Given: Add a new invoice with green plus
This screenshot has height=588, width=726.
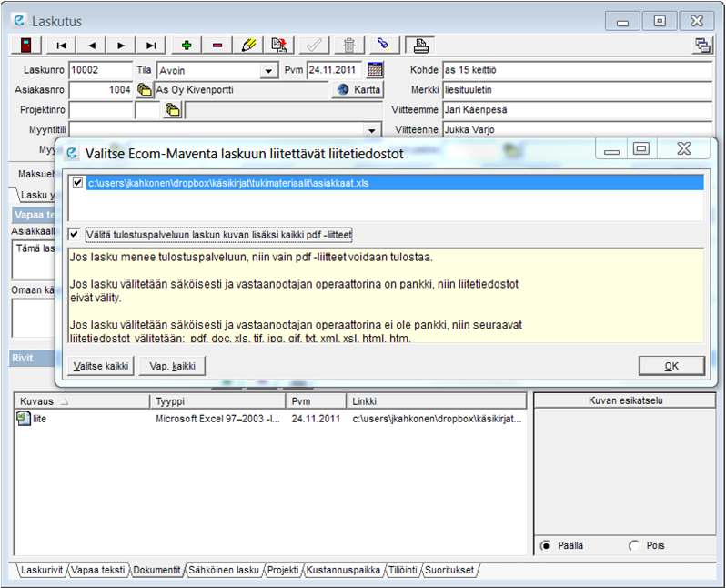Looking at the screenshot, I should pyautogui.click(x=187, y=46).
